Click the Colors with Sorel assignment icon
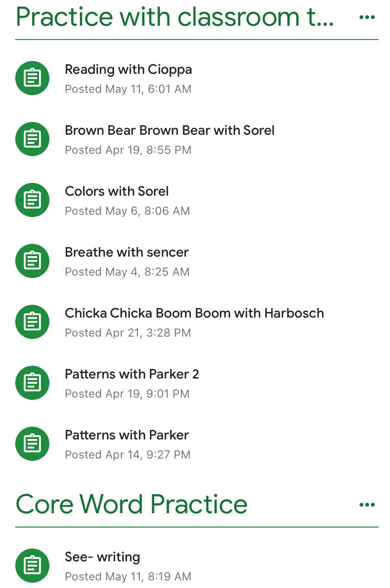390x588 pixels. click(32, 200)
